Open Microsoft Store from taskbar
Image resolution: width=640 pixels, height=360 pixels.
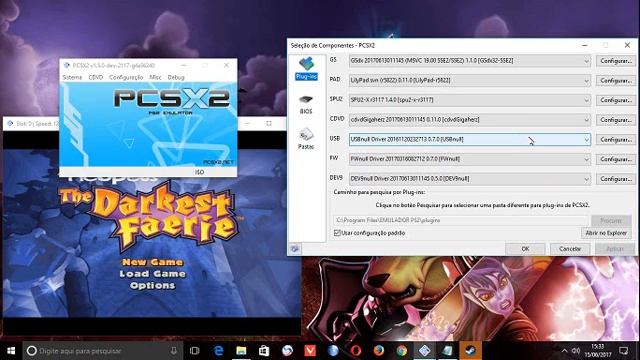[264, 351]
